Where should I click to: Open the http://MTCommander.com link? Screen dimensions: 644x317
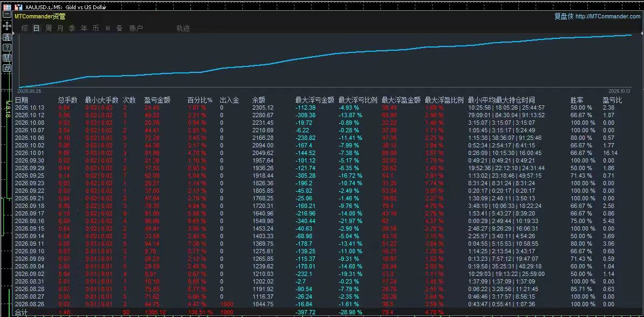point(608,16)
